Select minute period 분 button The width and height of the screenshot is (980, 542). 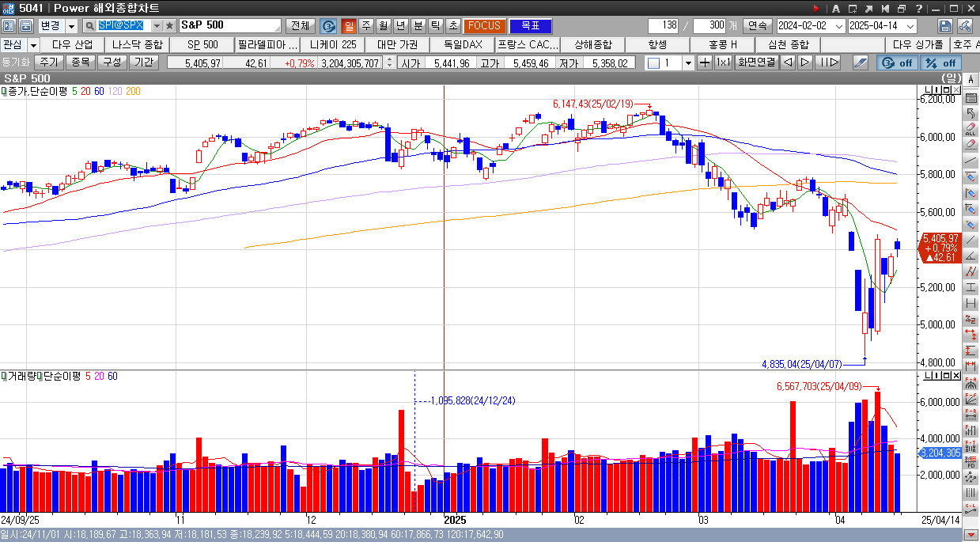coord(418,26)
